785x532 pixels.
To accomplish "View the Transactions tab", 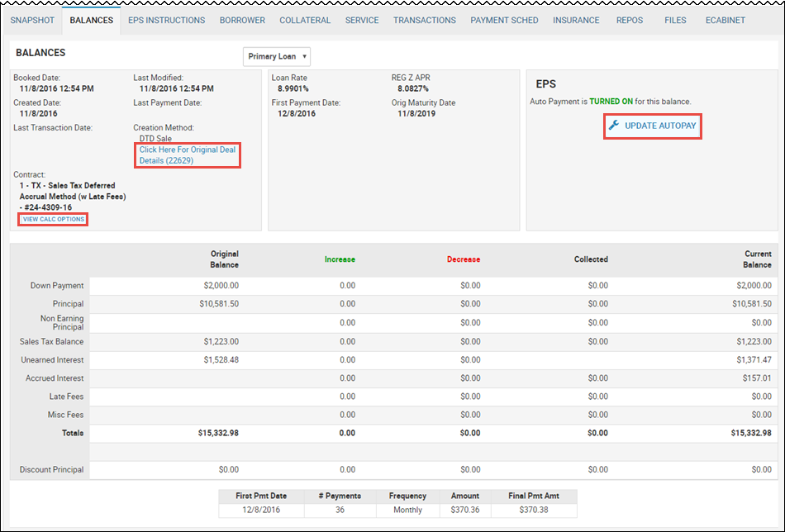I will (x=425, y=21).
